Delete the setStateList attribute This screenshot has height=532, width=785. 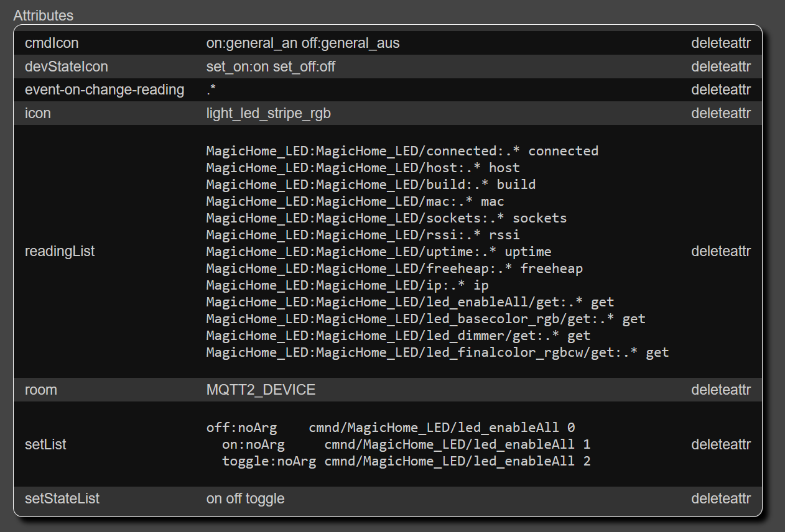(x=721, y=499)
